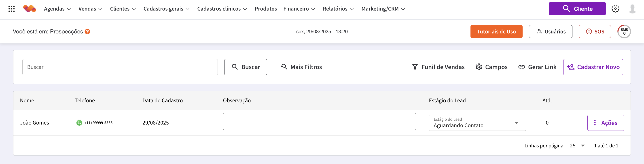Open the Funil de Vendas filter

438,67
